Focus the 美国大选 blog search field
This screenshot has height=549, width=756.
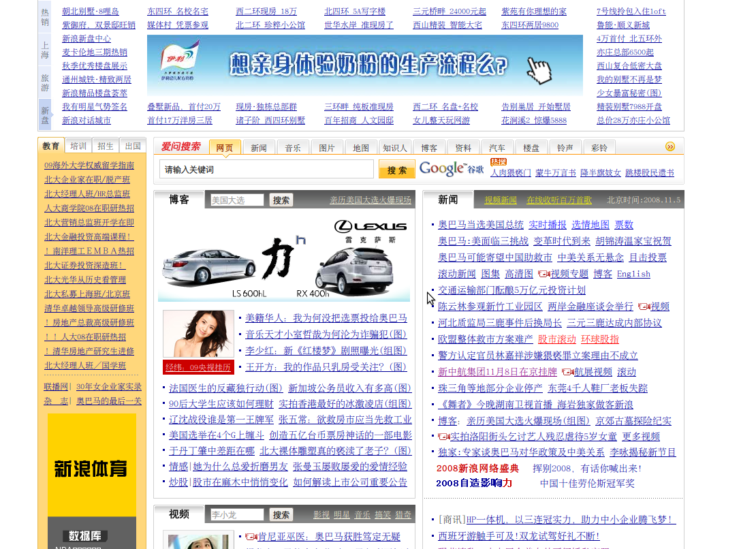(237, 200)
